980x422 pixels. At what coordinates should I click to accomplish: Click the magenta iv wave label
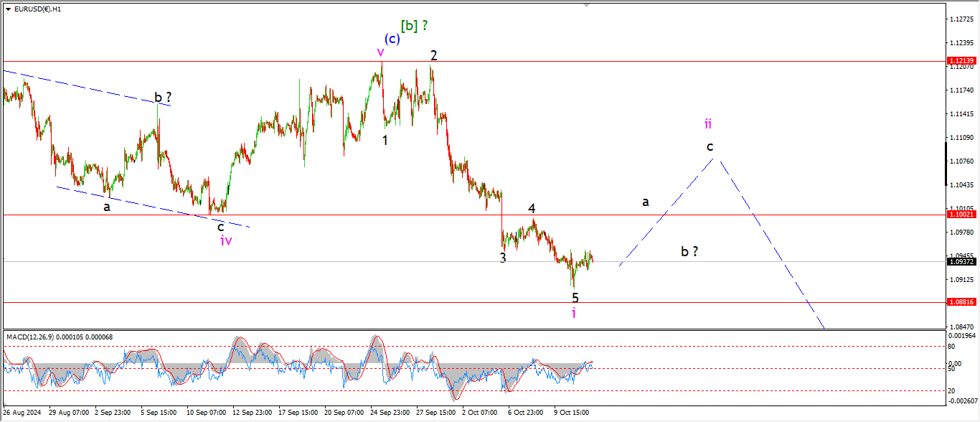pyautogui.click(x=226, y=240)
